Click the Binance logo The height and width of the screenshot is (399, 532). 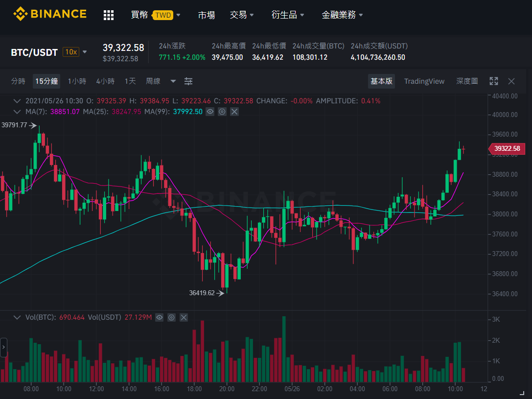coord(50,14)
